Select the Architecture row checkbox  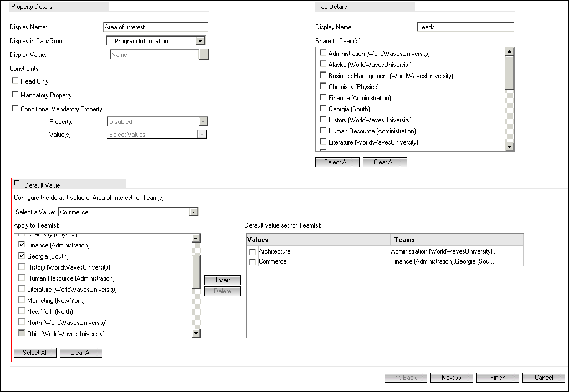coord(253,252)
